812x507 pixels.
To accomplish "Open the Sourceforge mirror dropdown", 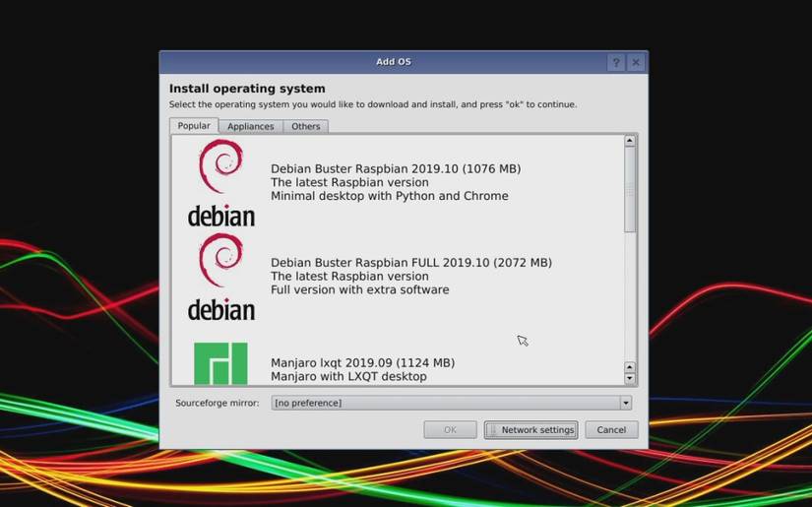I will click(451, 403).
